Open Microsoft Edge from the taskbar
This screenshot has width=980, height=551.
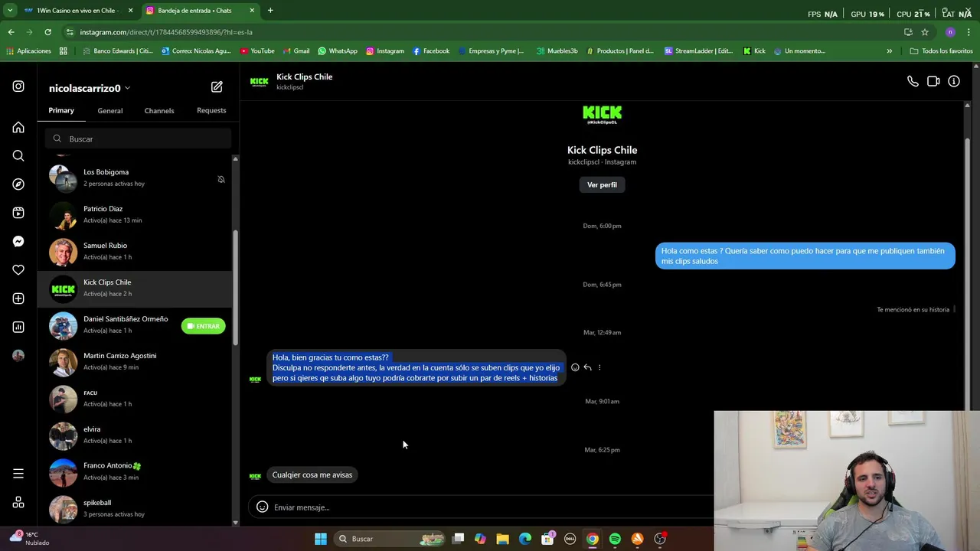pyautogui.click(x=525, y=539)
